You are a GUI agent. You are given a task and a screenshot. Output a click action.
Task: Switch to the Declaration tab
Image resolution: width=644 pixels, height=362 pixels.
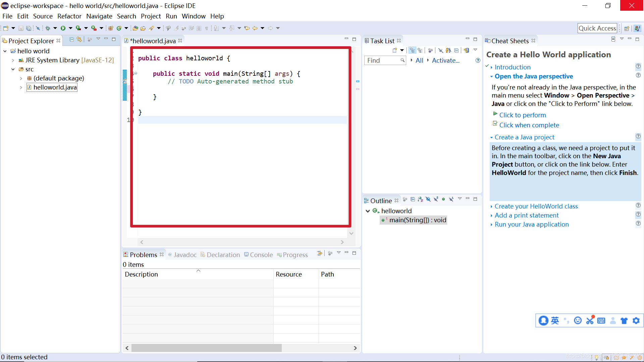(x=220, y=255)
